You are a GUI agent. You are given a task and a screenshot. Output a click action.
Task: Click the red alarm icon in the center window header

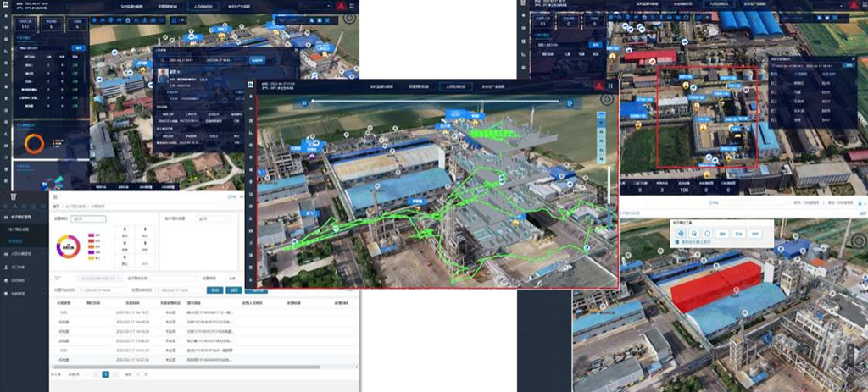599,86
